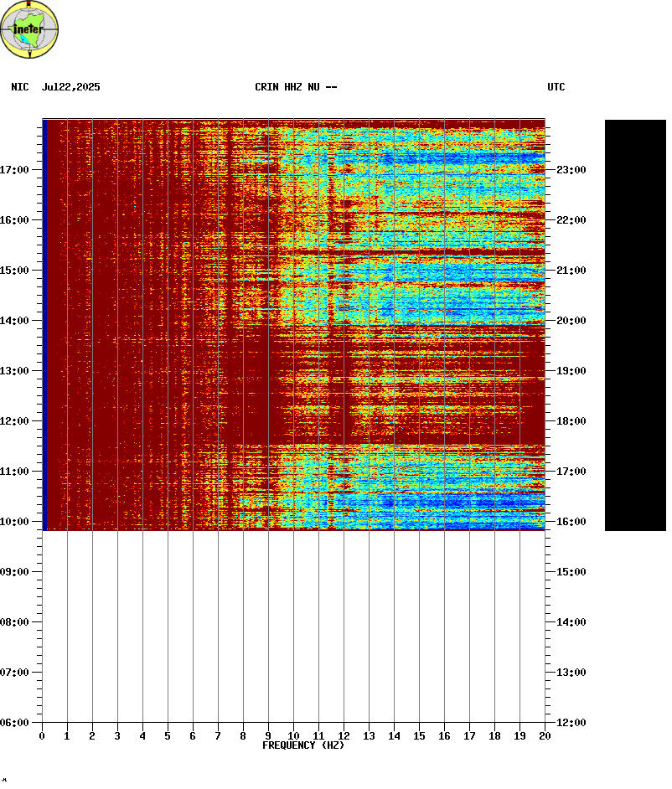Click the 12:00 UTC label at bottom right
The height and width of the screenshot is (789, 672).
(571, 723)
